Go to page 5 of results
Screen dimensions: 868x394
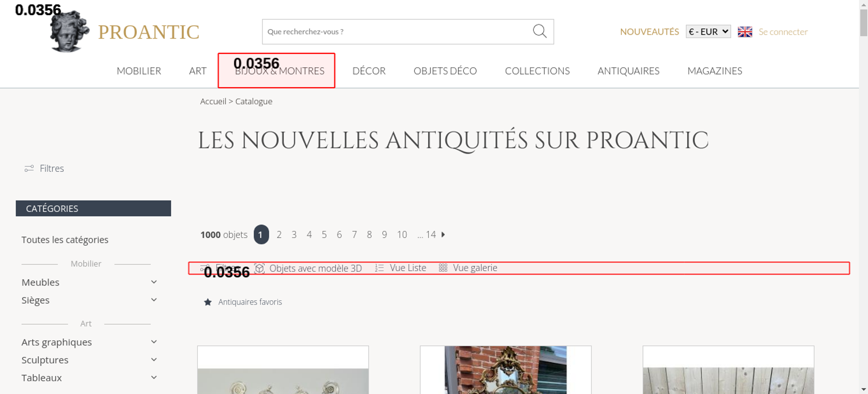(x=324, y=235)
